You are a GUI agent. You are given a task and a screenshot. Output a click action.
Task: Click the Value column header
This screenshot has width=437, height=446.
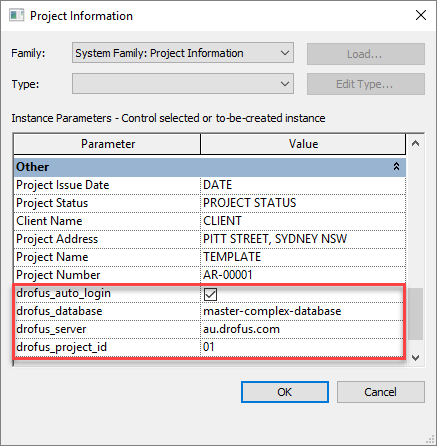pyautogui.click(x=303, y=144)
